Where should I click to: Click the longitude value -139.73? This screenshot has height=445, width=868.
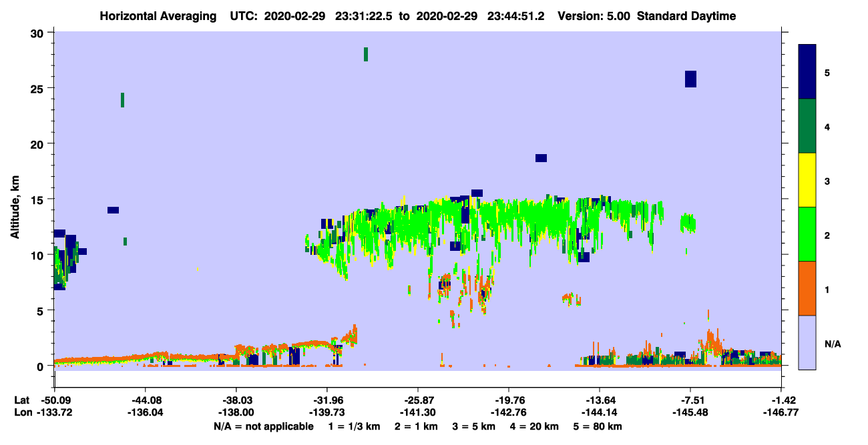point(327,412)
